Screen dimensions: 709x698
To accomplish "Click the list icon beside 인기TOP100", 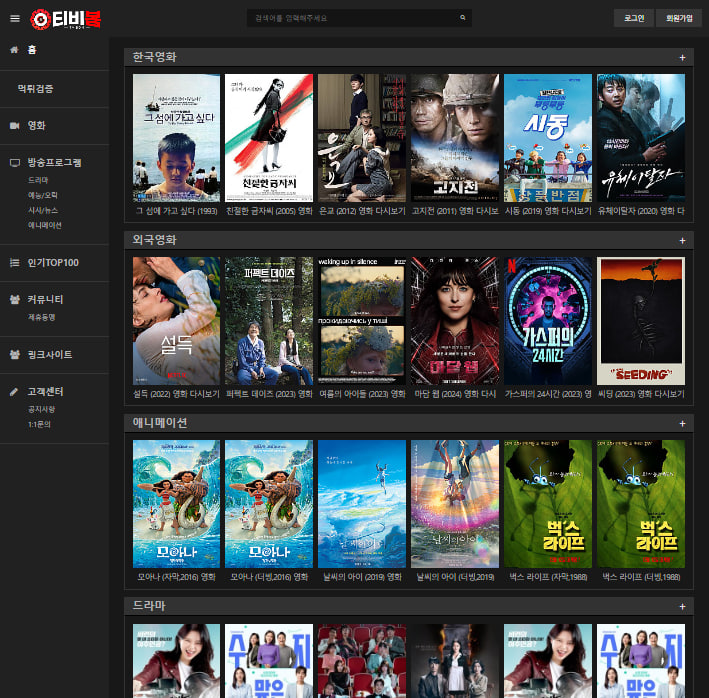I will point(15,263).
